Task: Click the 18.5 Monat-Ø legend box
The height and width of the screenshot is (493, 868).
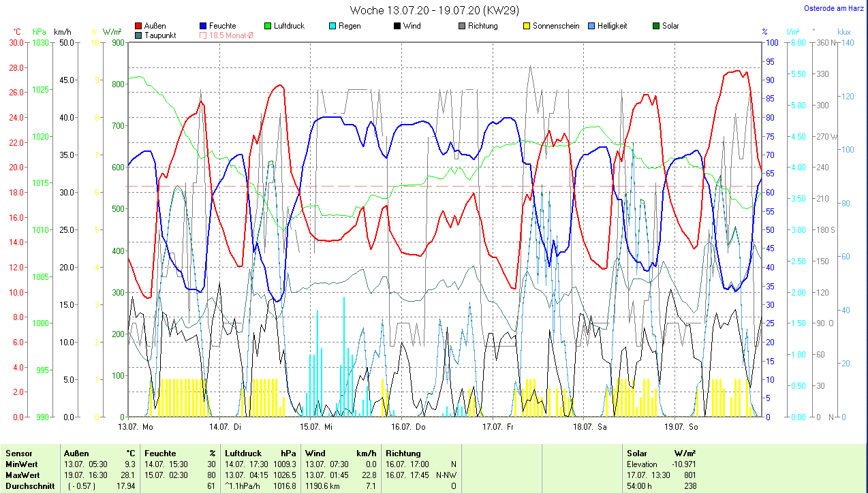Action: tap(203, 35)
